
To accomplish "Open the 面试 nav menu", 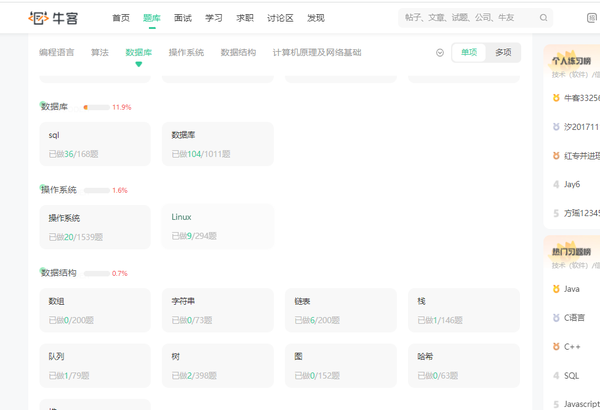I will pos(183,18).
